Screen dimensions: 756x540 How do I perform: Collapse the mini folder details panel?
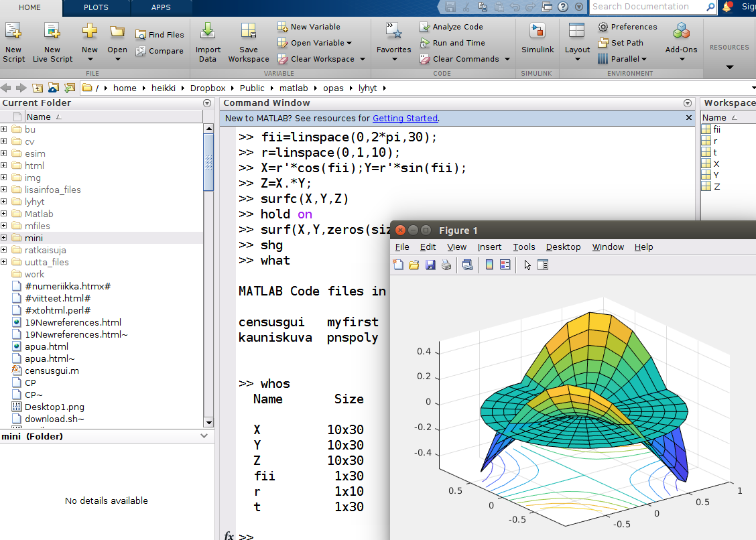tap(204, 436)
